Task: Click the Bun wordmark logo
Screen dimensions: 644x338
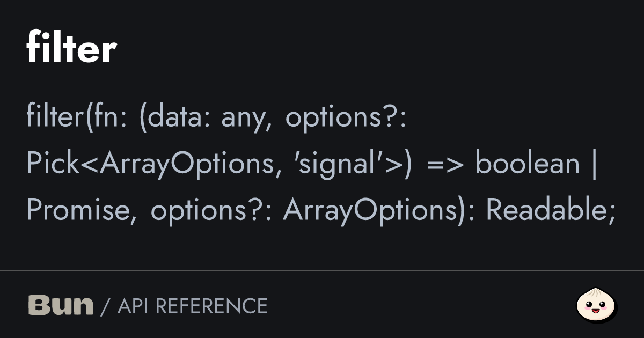Action: [x=61, y=305]
